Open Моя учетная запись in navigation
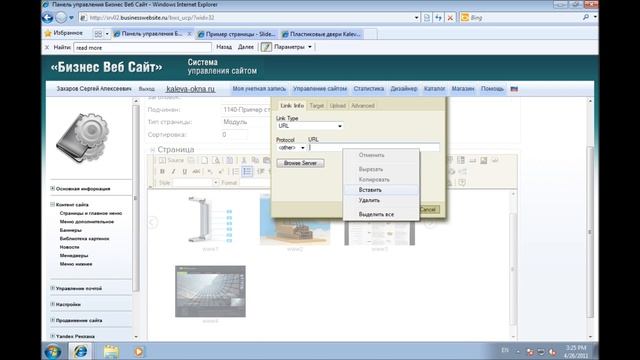This screenshot has height=360, width=640. click(259, 89)
